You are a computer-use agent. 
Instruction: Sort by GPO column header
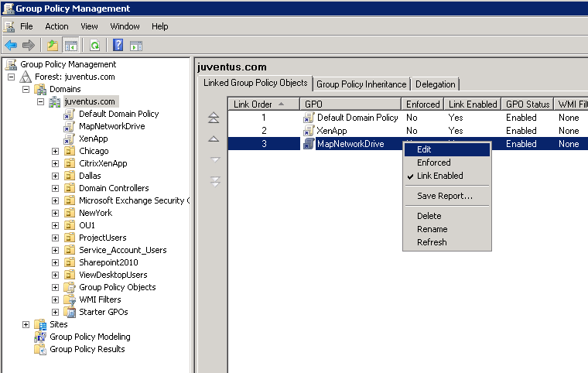[x=350, y=104]
